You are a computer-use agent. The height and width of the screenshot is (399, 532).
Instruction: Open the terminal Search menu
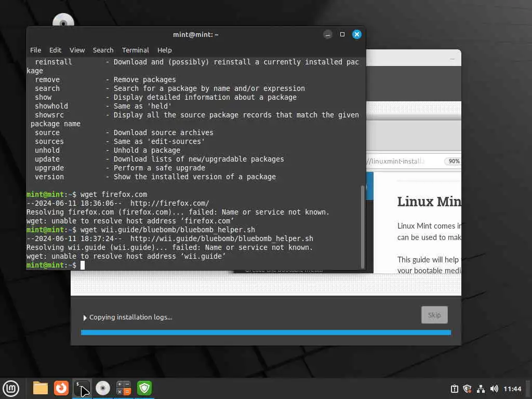click(103, 50)
